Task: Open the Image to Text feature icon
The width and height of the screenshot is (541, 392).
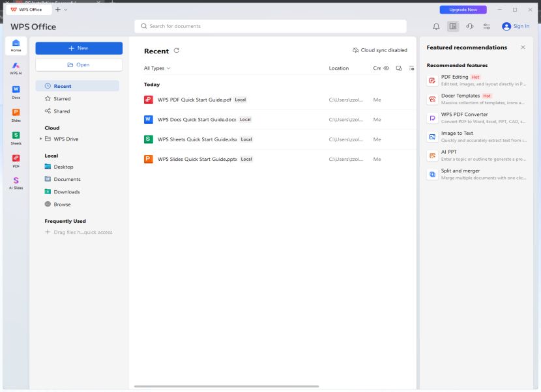Action: pos(432,137)
